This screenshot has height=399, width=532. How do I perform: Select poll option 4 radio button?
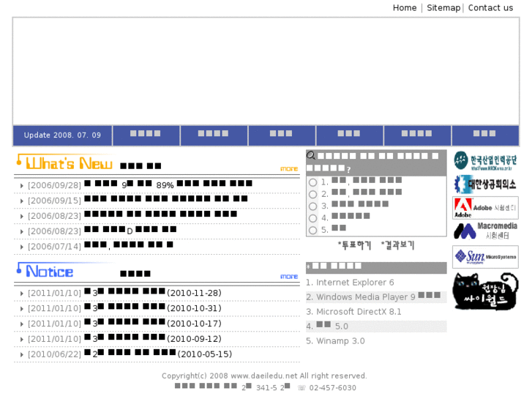click(312, 218)
